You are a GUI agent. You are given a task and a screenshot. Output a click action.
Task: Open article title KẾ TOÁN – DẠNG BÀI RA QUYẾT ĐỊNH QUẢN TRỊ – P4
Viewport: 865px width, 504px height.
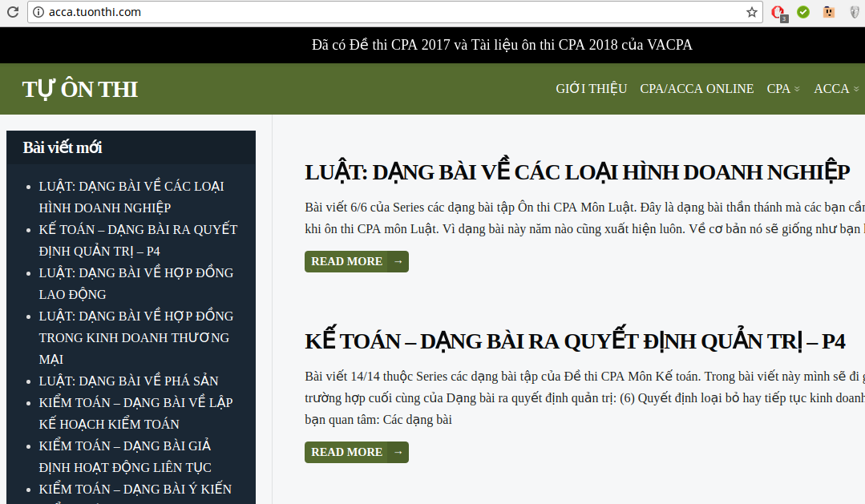(575, 341)
